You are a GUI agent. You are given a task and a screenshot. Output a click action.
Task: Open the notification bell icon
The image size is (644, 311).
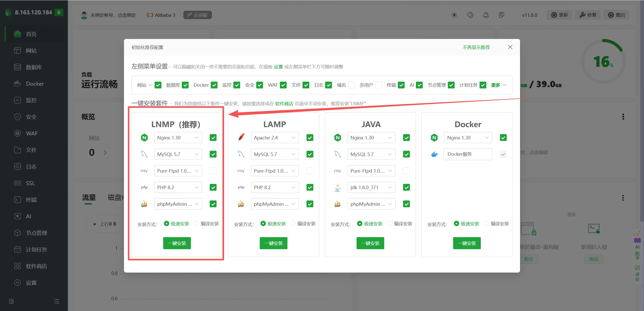486,15
